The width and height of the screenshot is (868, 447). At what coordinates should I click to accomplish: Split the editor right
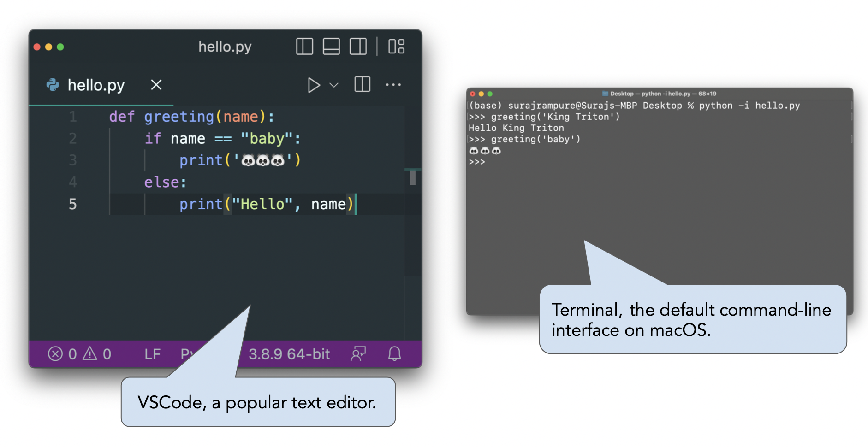(363, 84)
